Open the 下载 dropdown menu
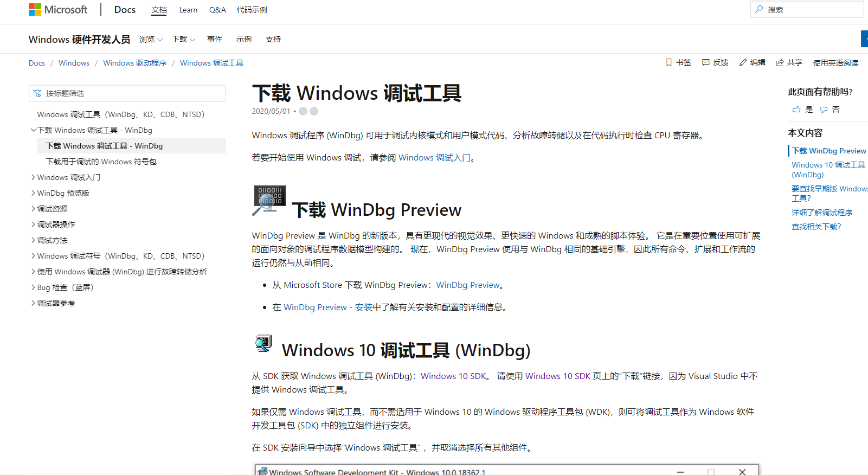Viewport: 868px width, 475px height. (183, 39)
